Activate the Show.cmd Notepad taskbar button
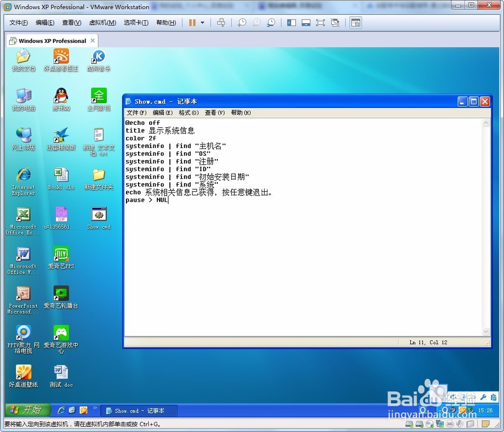 point(139,410)
